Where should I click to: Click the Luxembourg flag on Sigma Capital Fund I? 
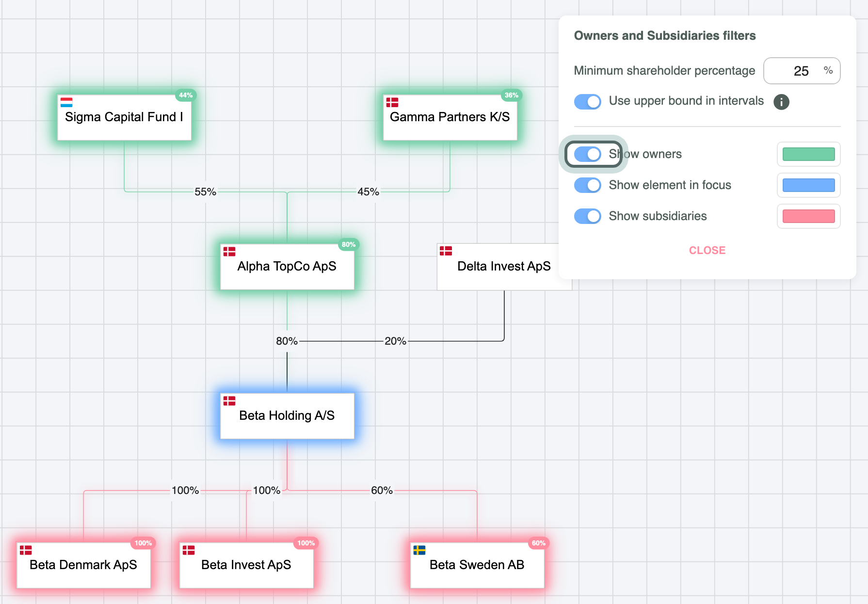tap(66, 102)
